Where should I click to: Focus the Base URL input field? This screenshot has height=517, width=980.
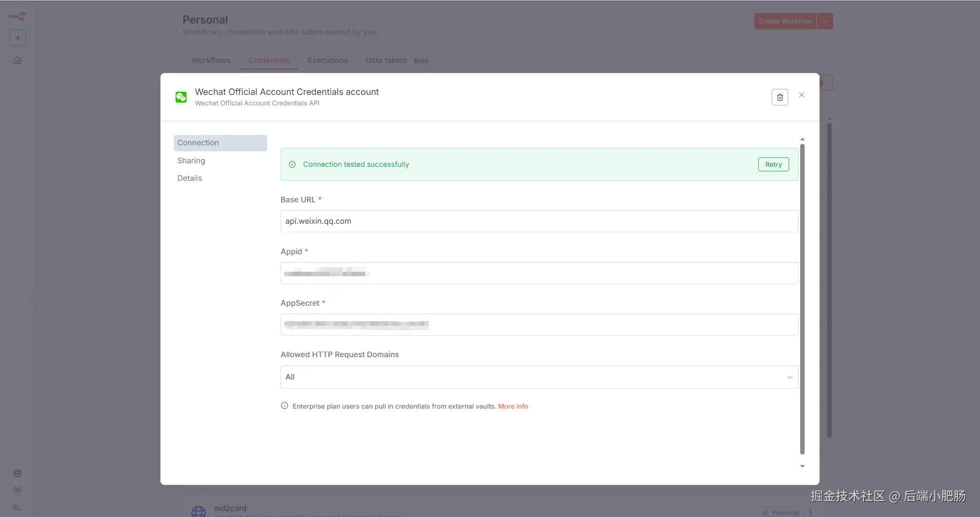click(x=539, y=221)
